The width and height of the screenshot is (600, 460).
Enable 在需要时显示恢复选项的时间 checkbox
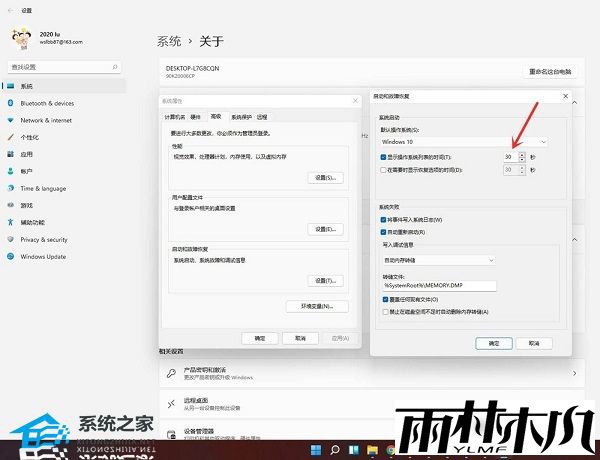click(384, 170)
